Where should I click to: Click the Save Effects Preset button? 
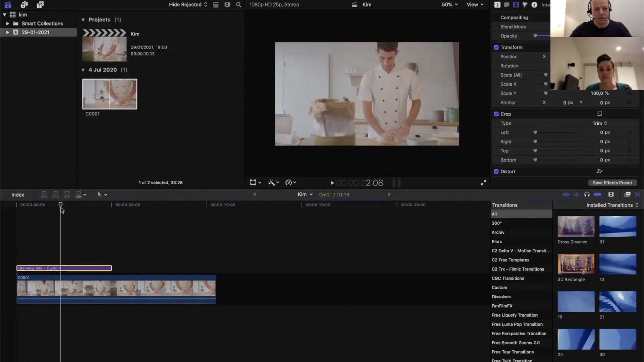[612, 183]
